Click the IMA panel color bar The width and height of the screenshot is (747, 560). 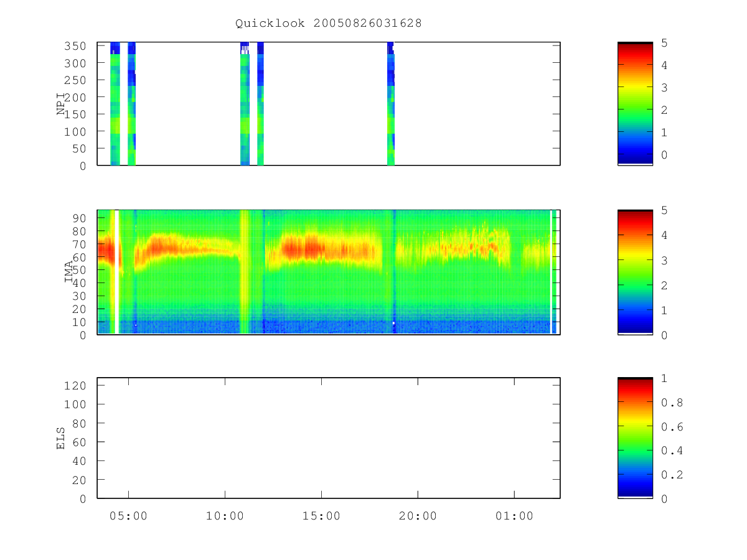tap(635, 273)
